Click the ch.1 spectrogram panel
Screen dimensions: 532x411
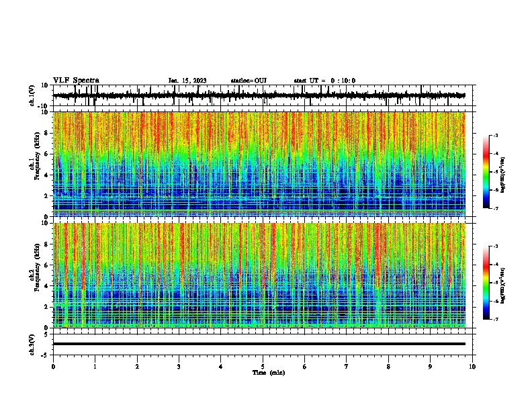(x=259, y=164)
